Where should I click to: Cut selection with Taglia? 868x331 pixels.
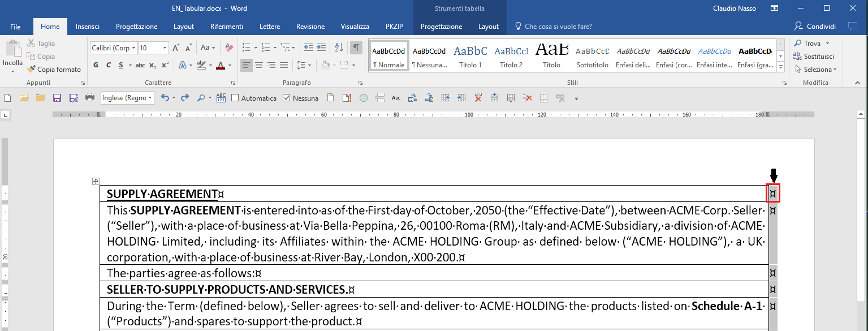click(41, 44)
